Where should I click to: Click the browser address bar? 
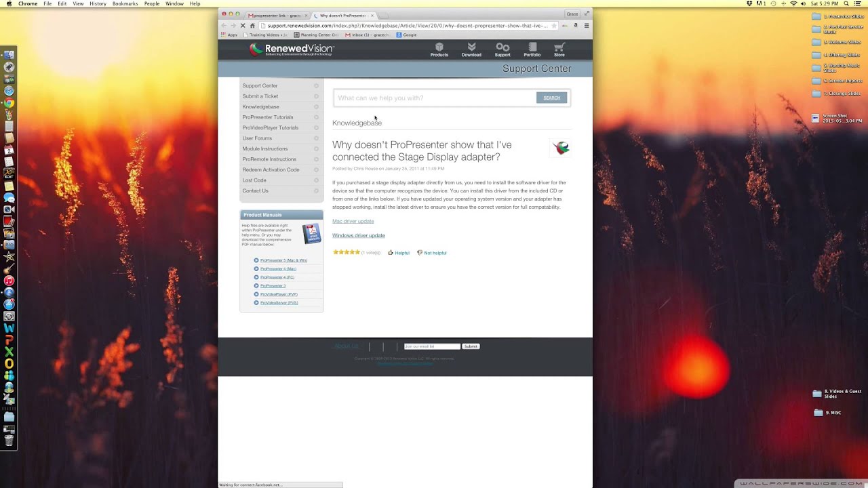click(408, 26)
